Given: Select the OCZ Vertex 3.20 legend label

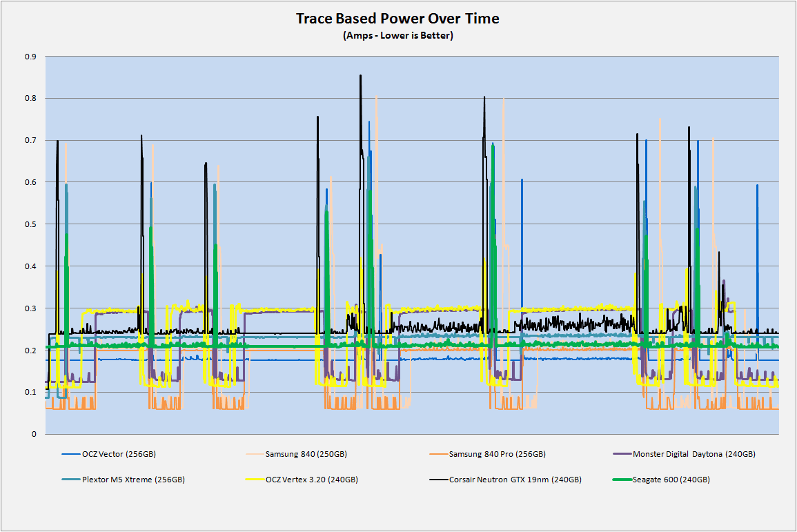Looking at the screenshot, I should 310,480.
